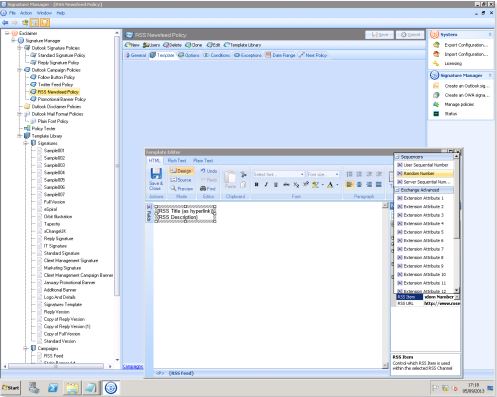Open the Preview mode magnifier
Viewport: 497px width, 397px height.
(173, 188)
